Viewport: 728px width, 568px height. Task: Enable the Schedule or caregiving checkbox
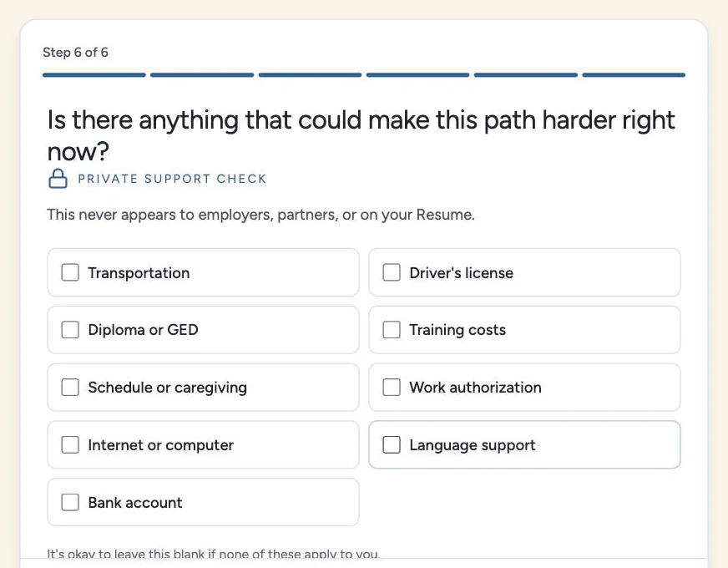point(70,388)
